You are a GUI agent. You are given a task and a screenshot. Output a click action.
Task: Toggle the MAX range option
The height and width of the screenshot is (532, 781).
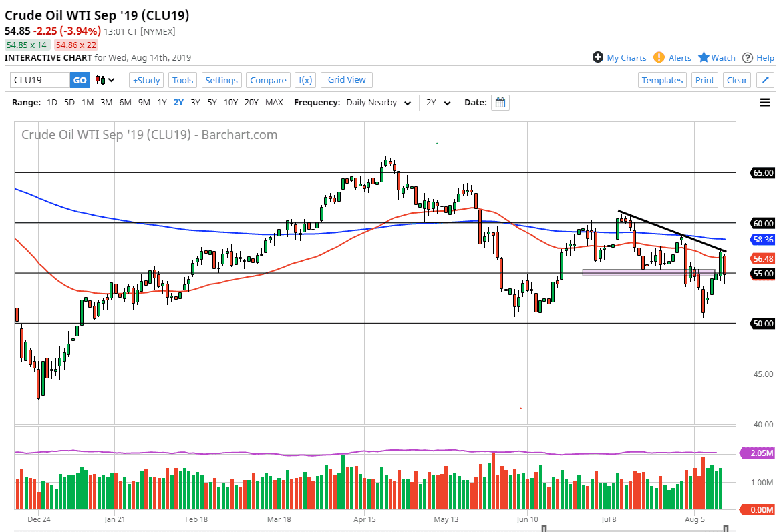[x=274, y=102]
